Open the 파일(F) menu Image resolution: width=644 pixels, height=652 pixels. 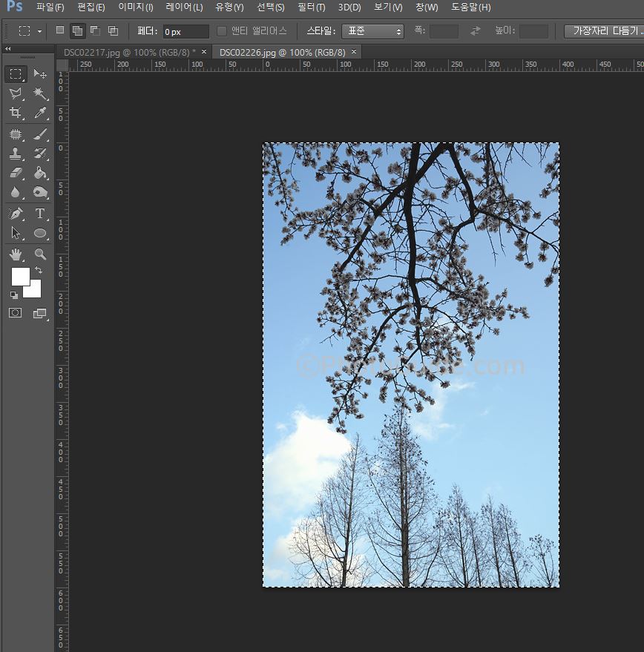(x=50, y=7)
